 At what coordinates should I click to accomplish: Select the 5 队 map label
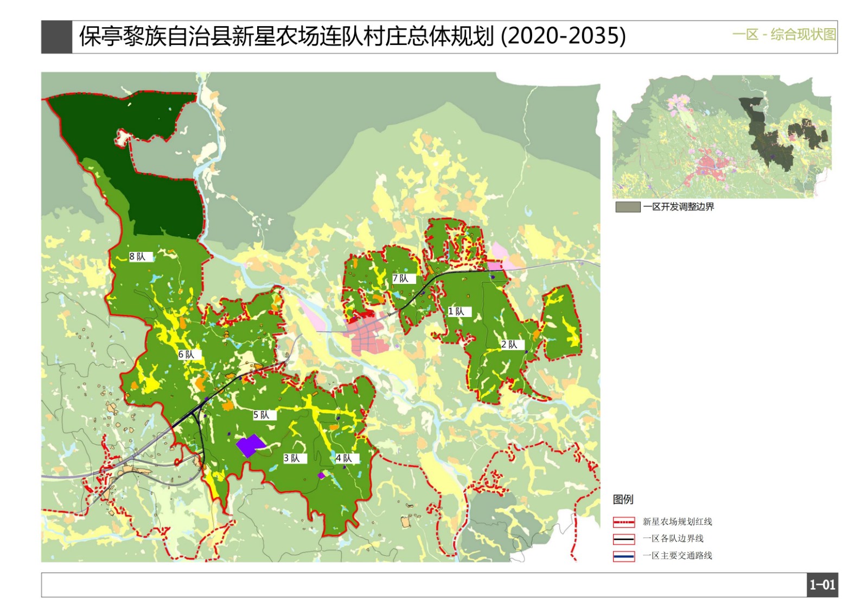click(264, 415)
